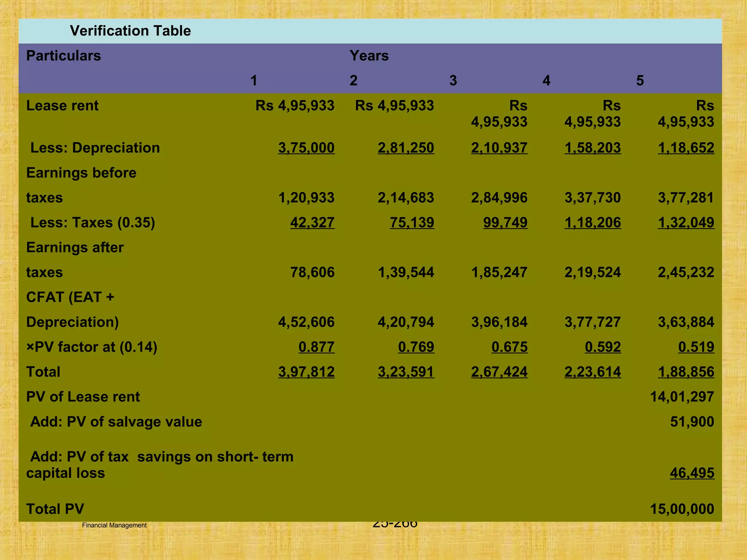The width and height of the screenshot is (747, 560).
Task: Click the 'Total' row label
Action: 43,372
